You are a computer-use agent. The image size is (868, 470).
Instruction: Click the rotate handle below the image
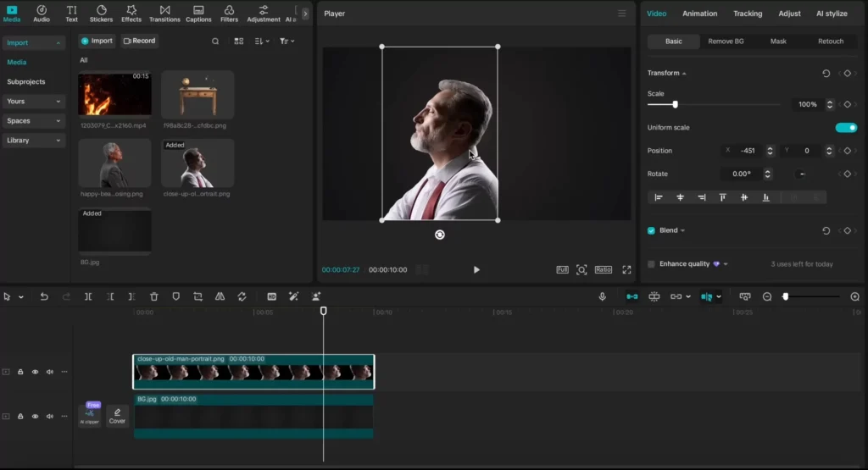pyautogui.click(x=440, y=235)
